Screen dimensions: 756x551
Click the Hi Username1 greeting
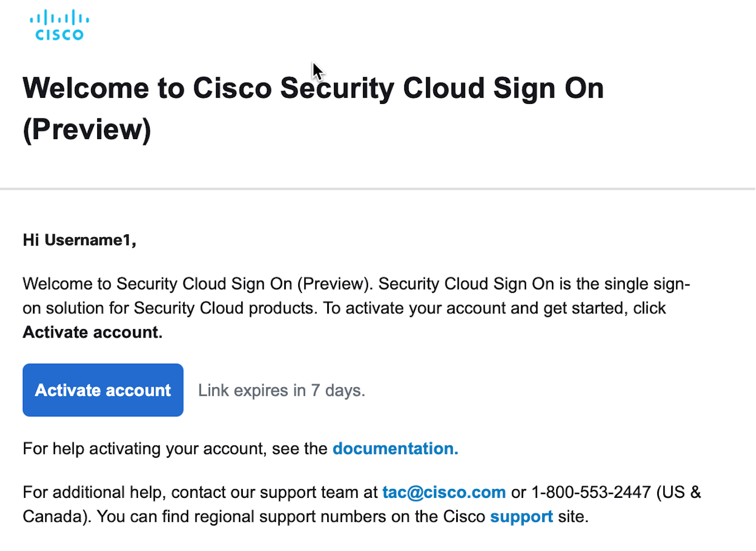tap(79, 240)
